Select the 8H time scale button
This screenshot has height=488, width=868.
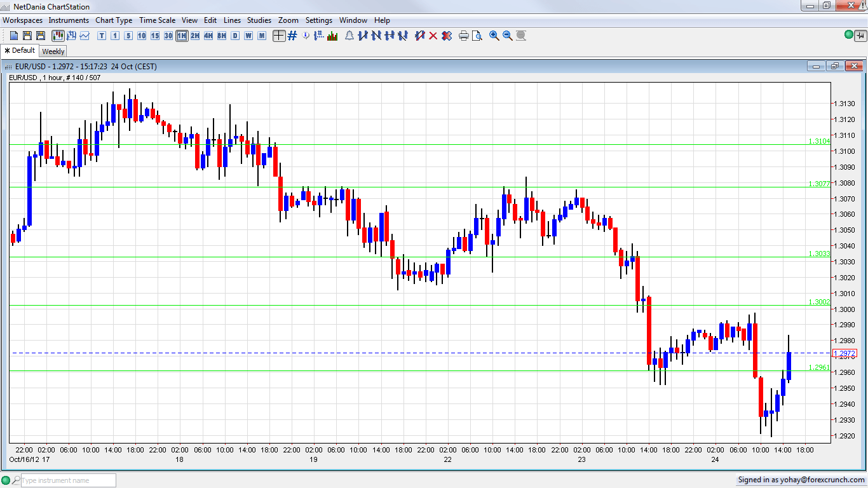coord(222,36)
